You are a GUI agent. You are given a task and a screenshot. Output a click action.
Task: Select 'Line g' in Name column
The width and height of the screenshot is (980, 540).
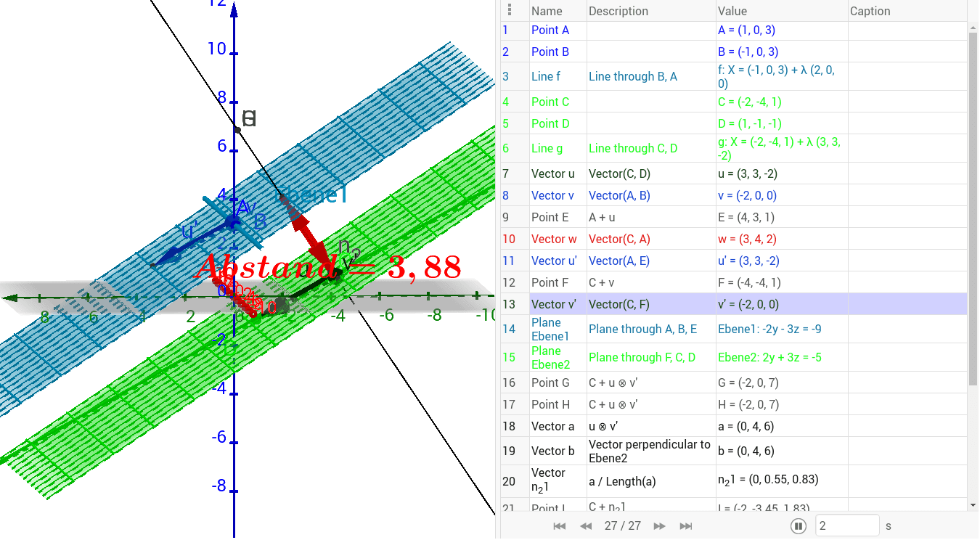tap(547, 148)
